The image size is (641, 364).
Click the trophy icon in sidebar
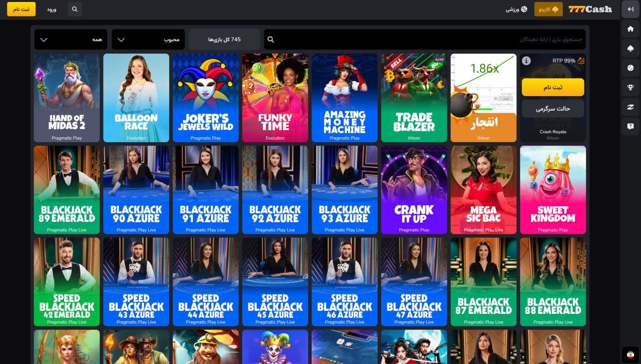coord(630,88)
